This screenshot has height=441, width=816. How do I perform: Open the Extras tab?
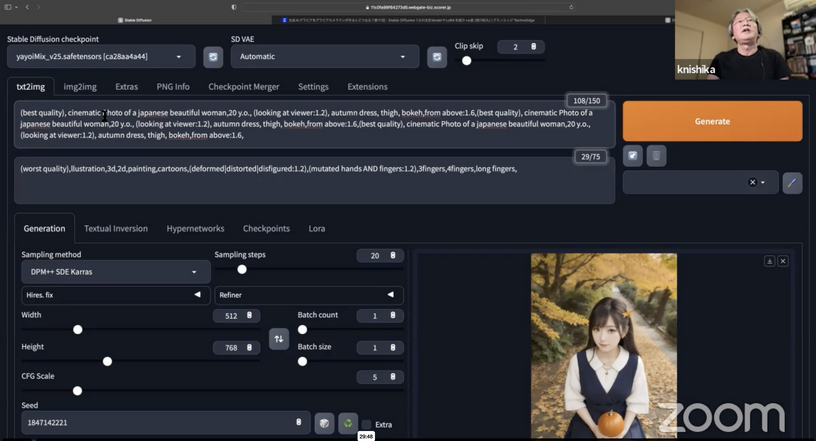(126, 86)
